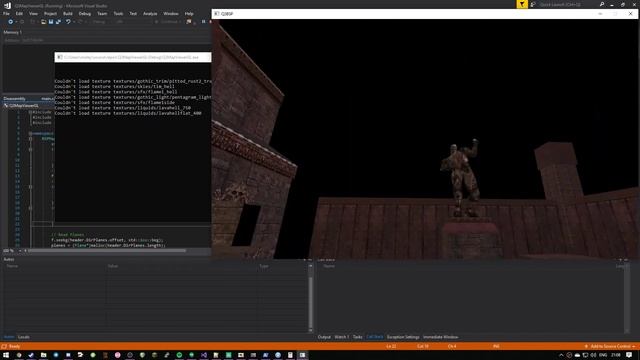Switch to the Exception Settings tab
Image resolution: width=640 pixels, height=360 pixels.
coord(403,337)
